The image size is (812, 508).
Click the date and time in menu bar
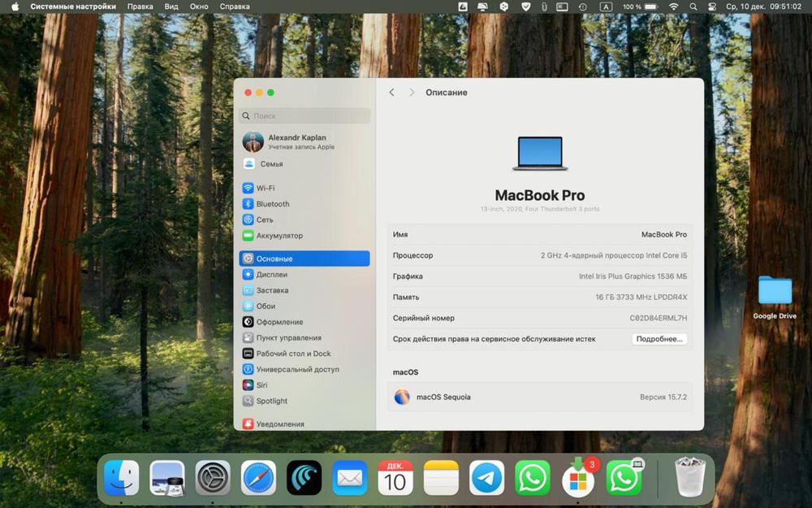coord(763,7)
